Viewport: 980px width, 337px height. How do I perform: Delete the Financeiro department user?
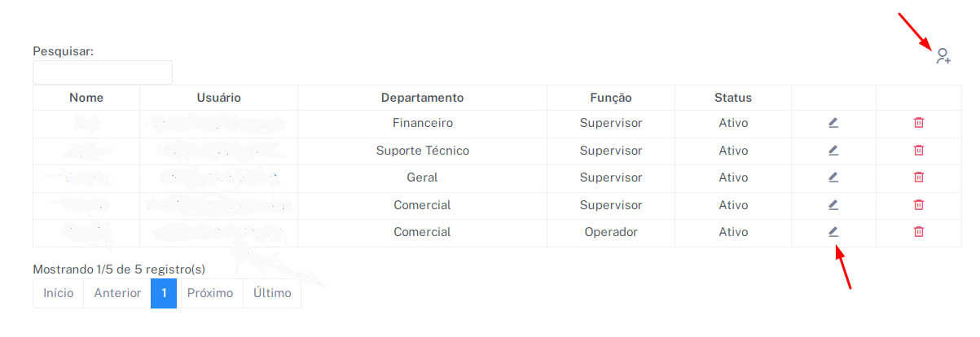pyautogui.click(x=918, y=123)
